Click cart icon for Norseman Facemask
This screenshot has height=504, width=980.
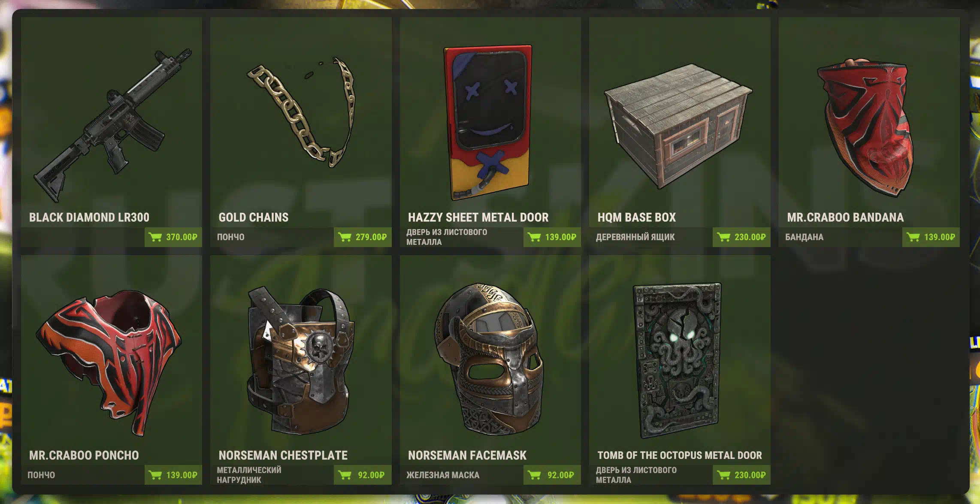point(534,475)
